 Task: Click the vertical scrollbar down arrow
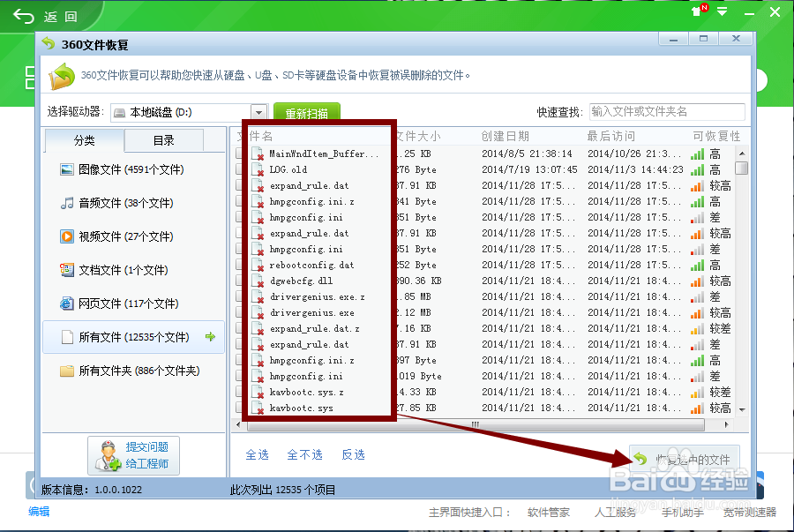point(742,409)
